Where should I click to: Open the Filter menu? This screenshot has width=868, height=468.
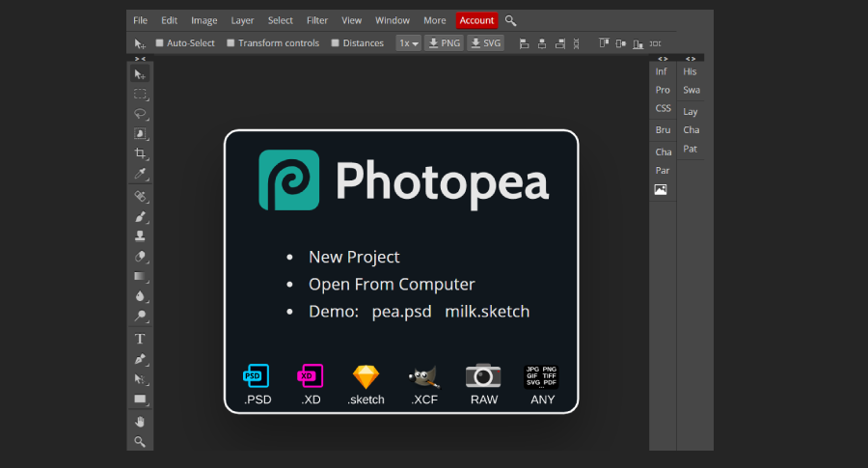point(317,20)
